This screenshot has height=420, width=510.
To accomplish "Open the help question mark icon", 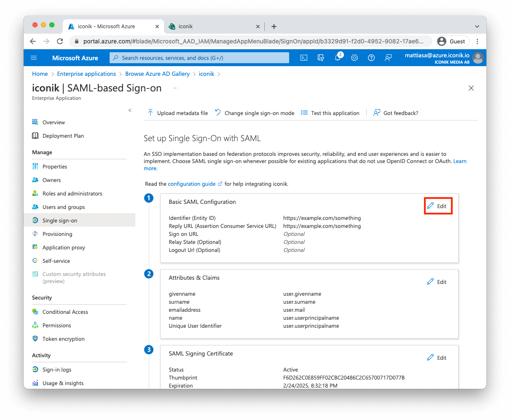I will click(371, 58).
